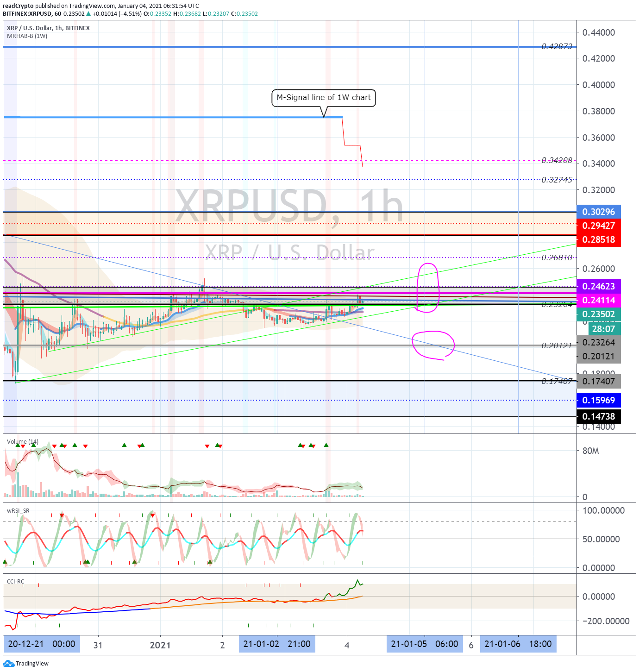Click the 0.26810 dotted line label
639x672 pixels.
pyautogui.click(x=557, y=257)
